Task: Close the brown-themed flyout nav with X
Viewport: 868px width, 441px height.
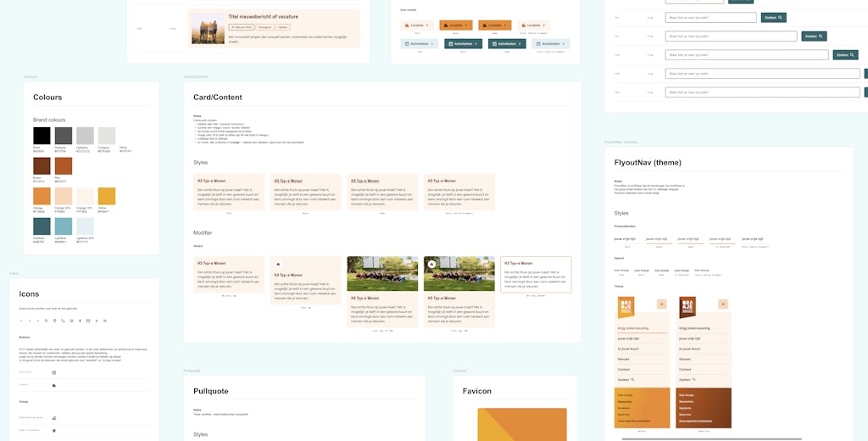Action: pos(723,304)
